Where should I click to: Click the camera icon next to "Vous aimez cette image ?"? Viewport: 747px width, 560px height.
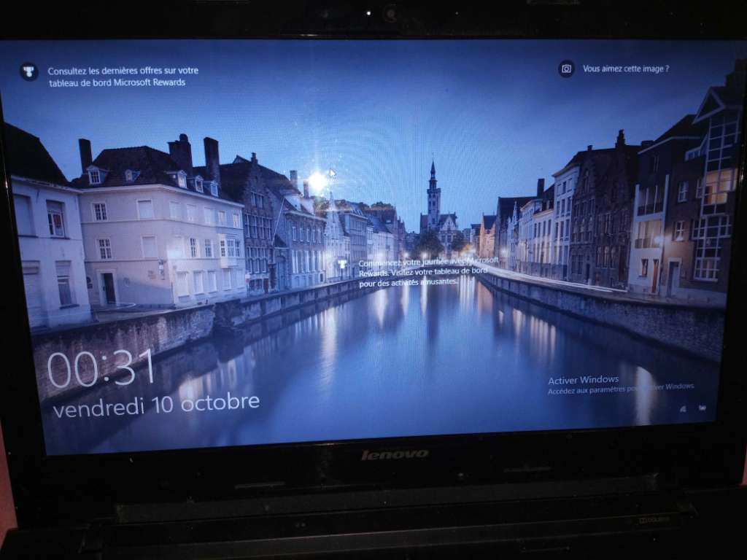click(x=566, y=69)
